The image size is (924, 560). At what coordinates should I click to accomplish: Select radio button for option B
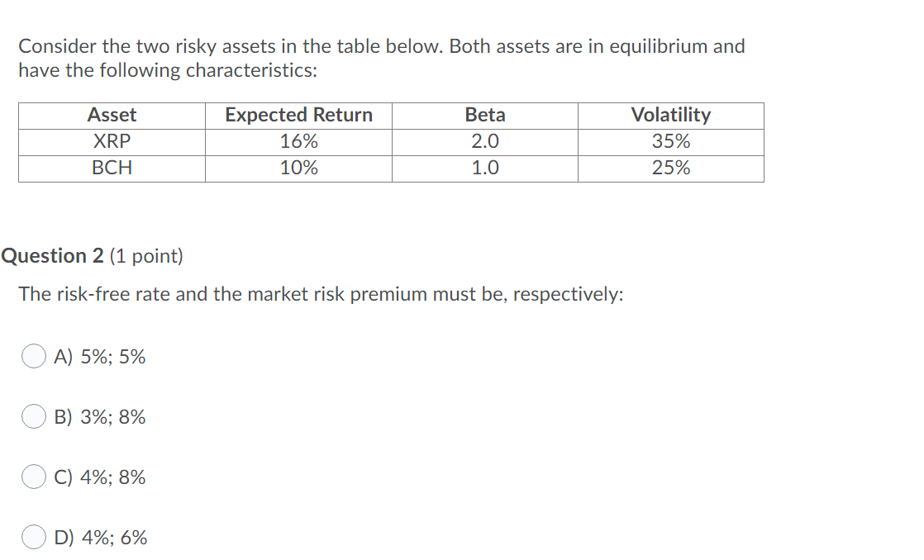point(34,416)
